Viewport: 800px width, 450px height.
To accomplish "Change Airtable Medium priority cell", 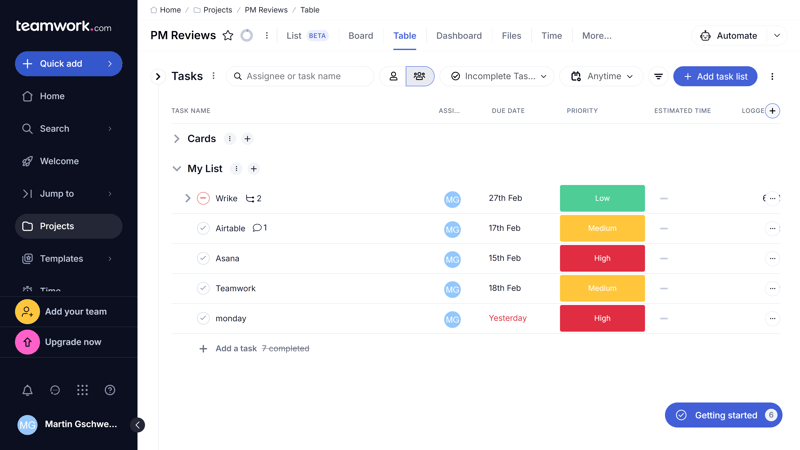I will [602, 229].
